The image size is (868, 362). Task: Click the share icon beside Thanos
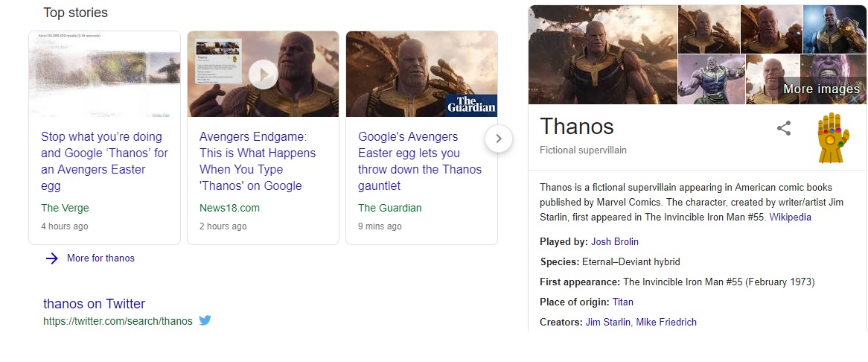pyautogui.click(x=783, y=128)
